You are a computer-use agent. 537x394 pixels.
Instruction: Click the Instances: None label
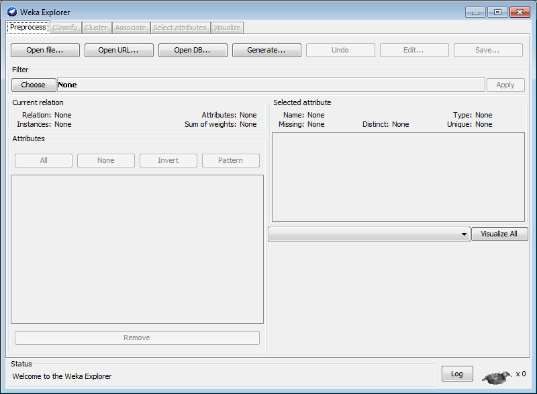(44, 124)
